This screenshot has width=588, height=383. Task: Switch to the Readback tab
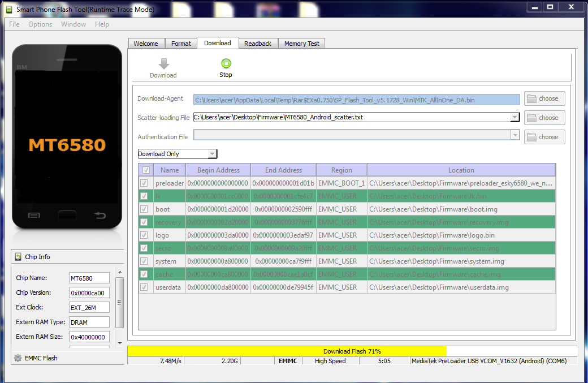pyautogui.click(x=258, y=44)
